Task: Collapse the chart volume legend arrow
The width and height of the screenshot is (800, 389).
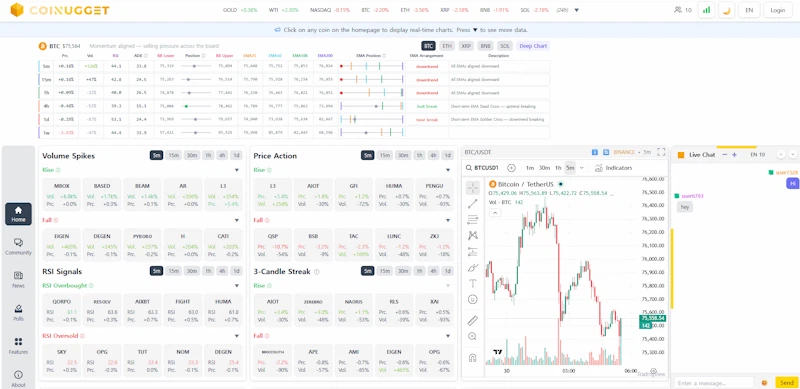Action: point(495,212)
